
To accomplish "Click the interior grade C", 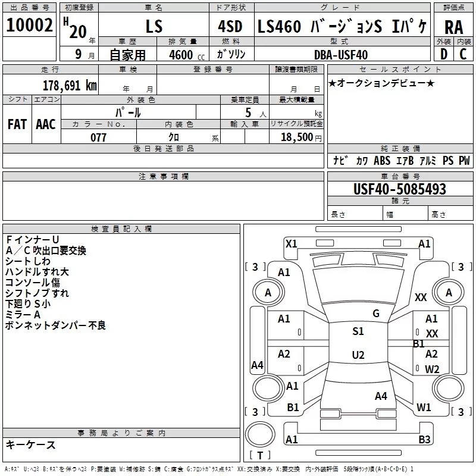I will coord(463,54).
